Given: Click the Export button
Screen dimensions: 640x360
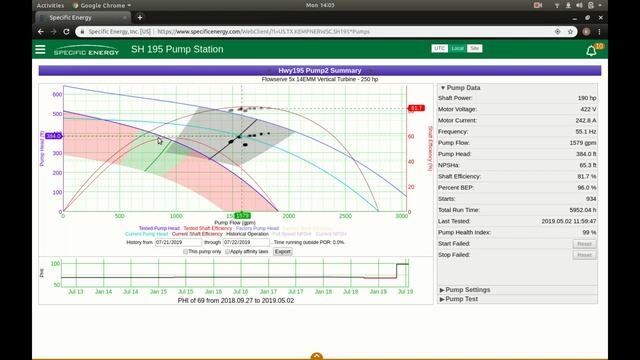Looking at the screenshot, I should [x=283, y=252].
